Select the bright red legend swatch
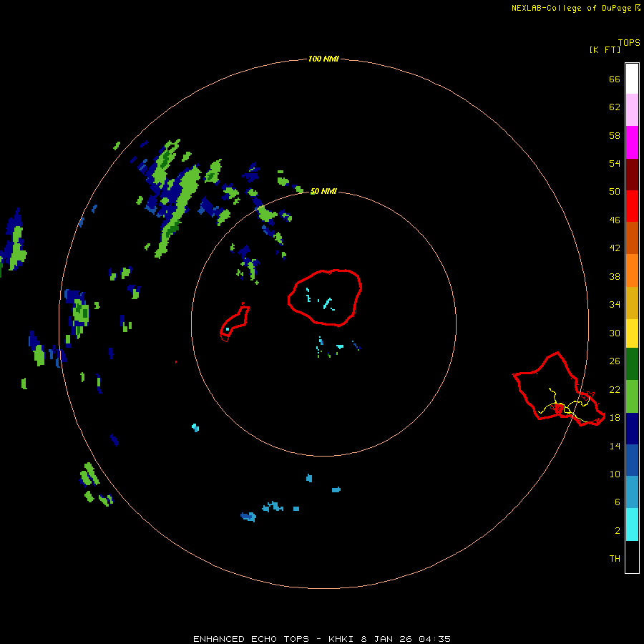 (632, 206)
